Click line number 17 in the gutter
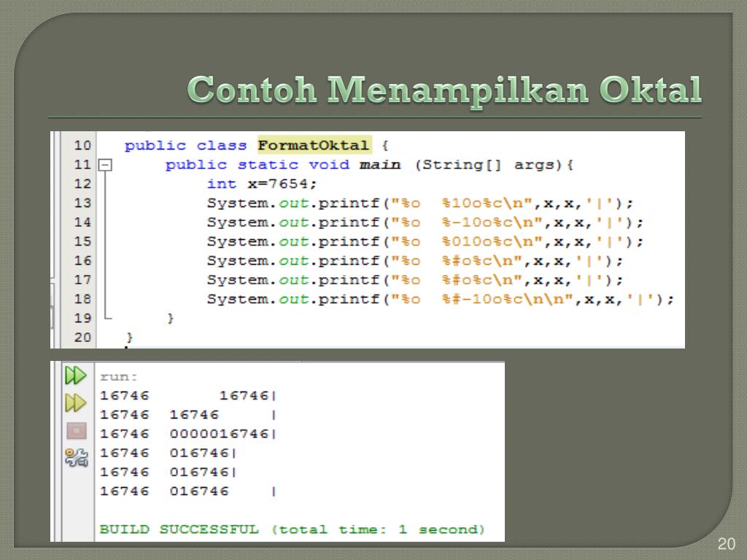 point(82,279)
